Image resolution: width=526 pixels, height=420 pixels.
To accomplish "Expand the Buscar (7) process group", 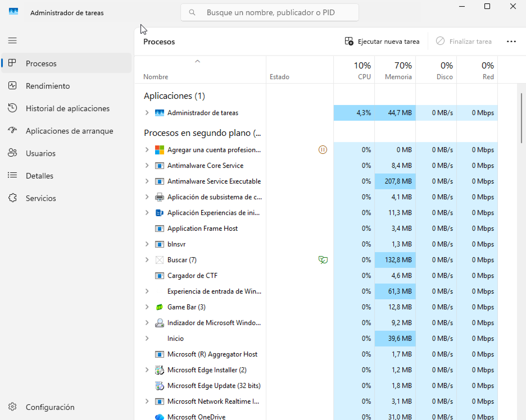I will click(x=147, y=260).
